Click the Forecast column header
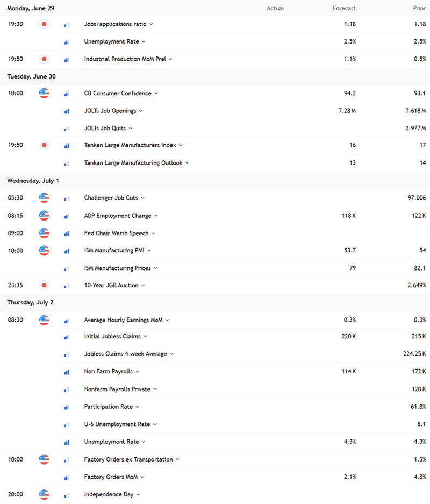This screenshot has width=430, height=504. pos(344,9)
